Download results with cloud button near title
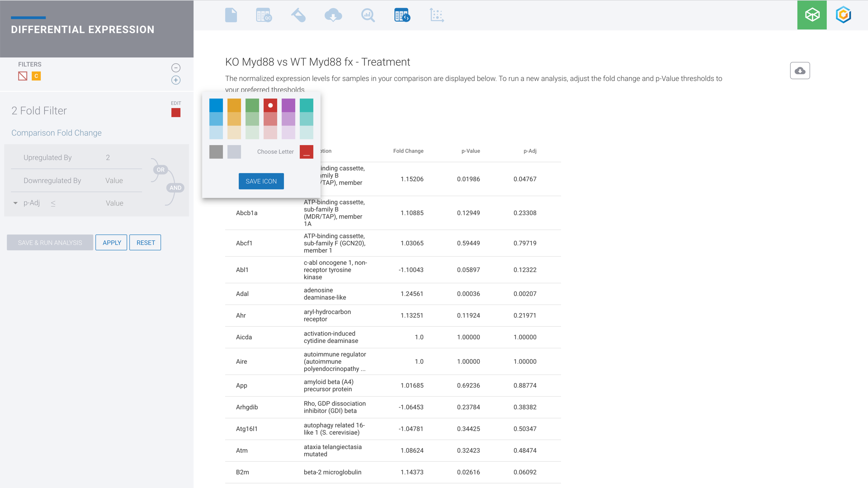Screen dimensions: 868x488 coord(800,71)
